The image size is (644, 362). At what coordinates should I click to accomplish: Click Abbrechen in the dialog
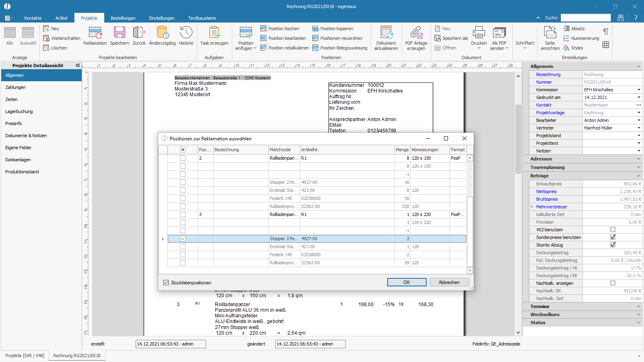click(x=449, y=282)
